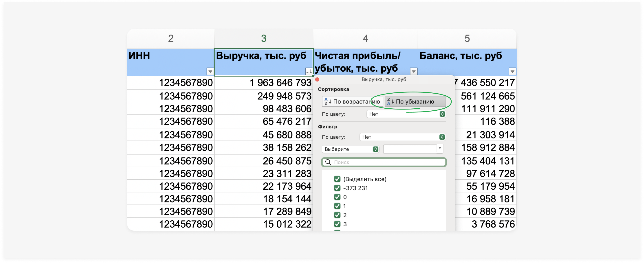Select column 2 header
This screenshot has width=644, height=263.
[171, 38]
